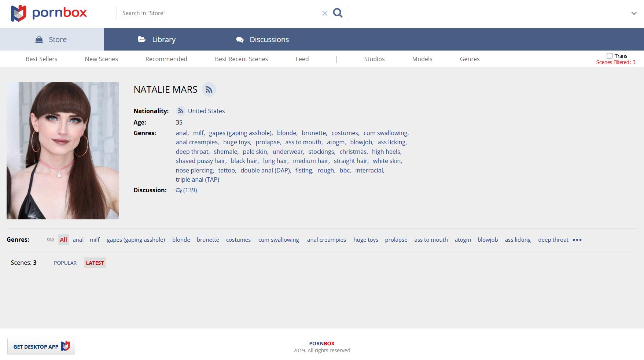644x360 pixels.
Task: Click the chat bubble icon on Discussions tab
Action: tap(240, 40)
